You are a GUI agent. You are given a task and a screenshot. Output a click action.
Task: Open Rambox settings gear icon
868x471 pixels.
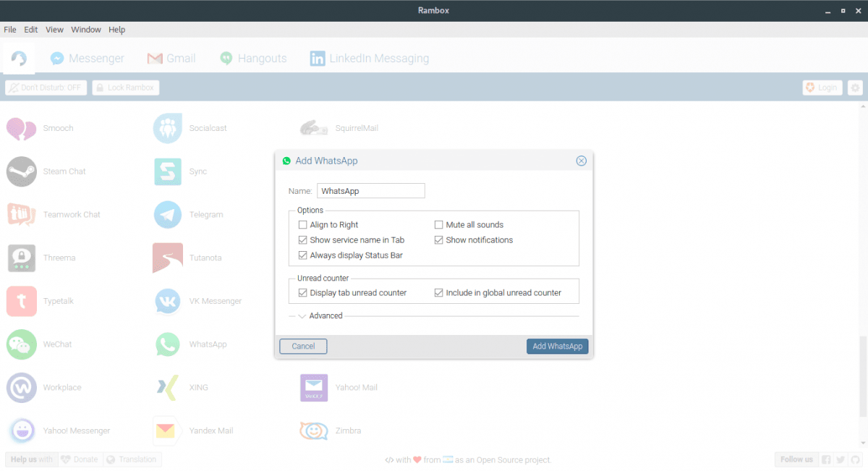point(855,88)
